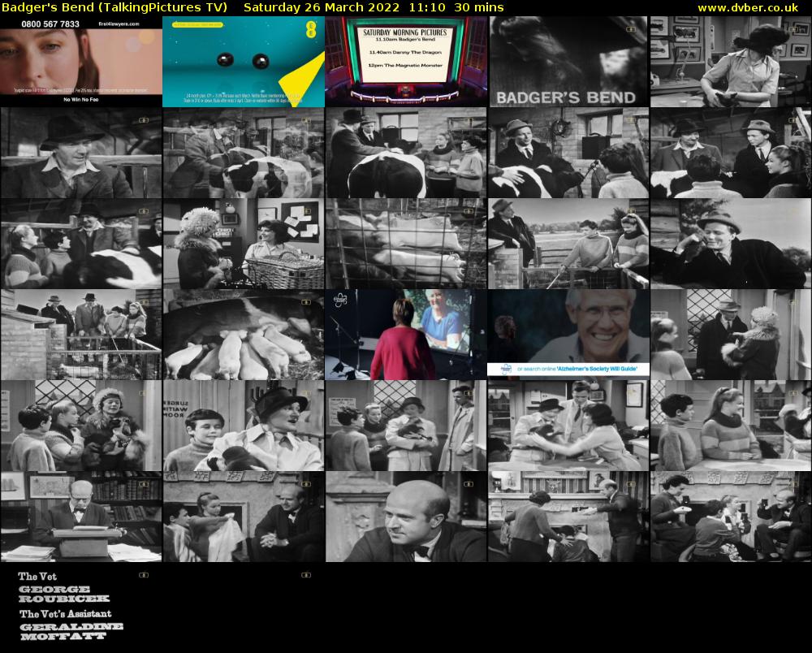Open close-up thumbnail of bald man in bow tie
The image size is (812, 653).
click(406, 517)
